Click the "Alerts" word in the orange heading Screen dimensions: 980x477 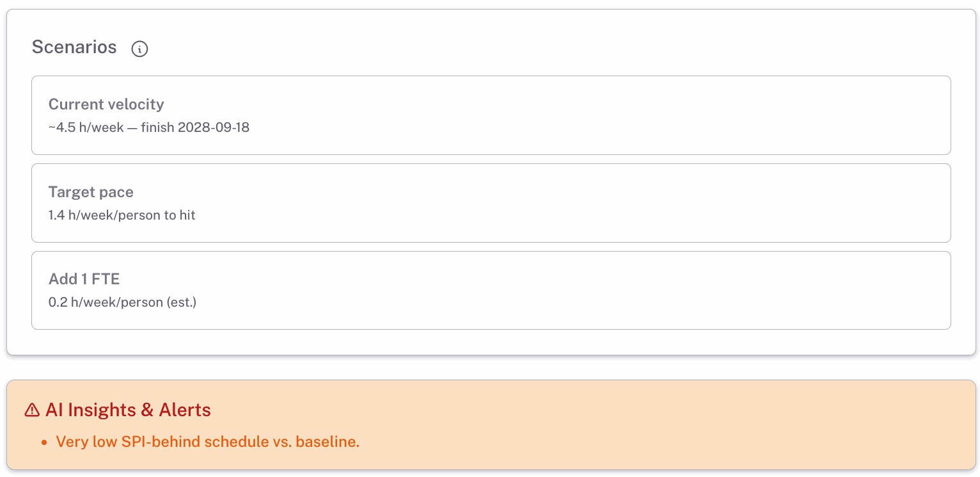[185, 410]
